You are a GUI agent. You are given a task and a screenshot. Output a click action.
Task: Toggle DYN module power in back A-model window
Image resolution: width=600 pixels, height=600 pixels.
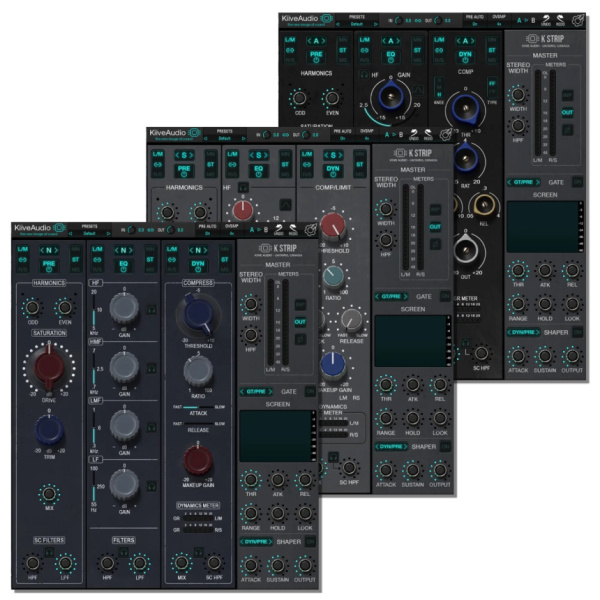[465, 57]
